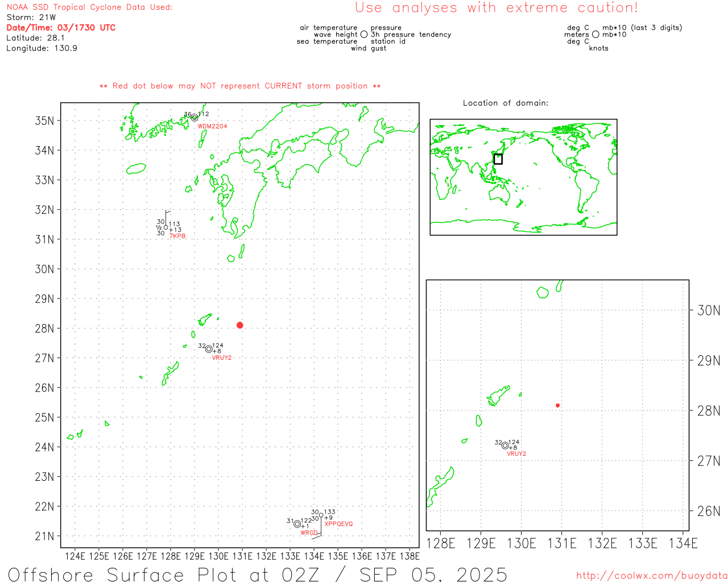Viewport: 728px width, 582px height.
Task: Click the red dot disclaimer text above the map
Action: tap(240, 86)
